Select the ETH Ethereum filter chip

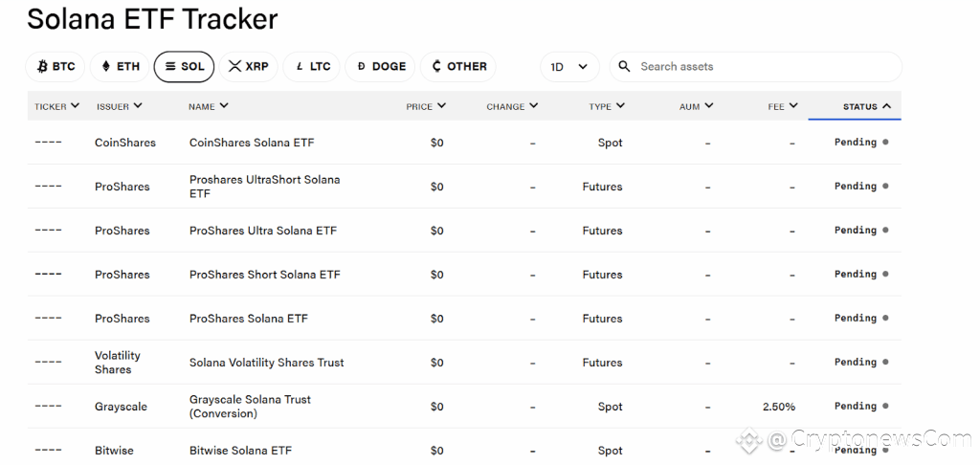click(x=120, y=67)
